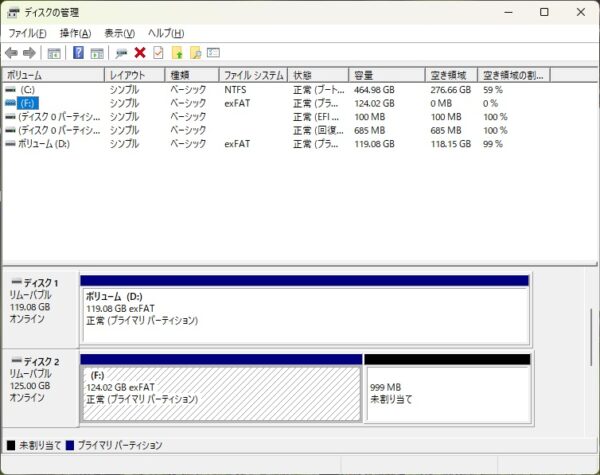The width and height of the screenshot is (600, 475).
Task: Open the ヘルプ(H) menu
Action: 166,33
